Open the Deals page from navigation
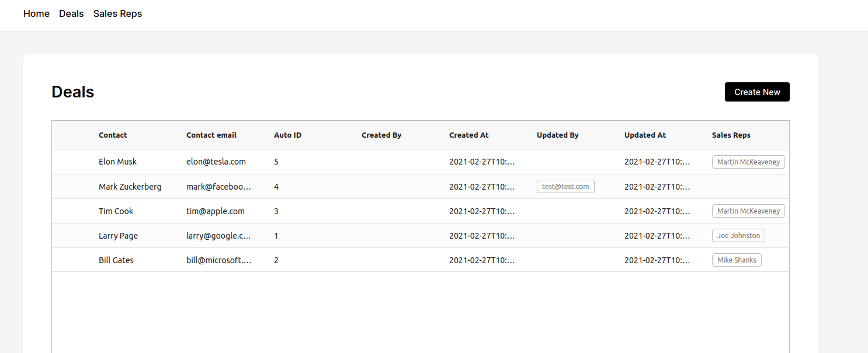 coord(71,13)
